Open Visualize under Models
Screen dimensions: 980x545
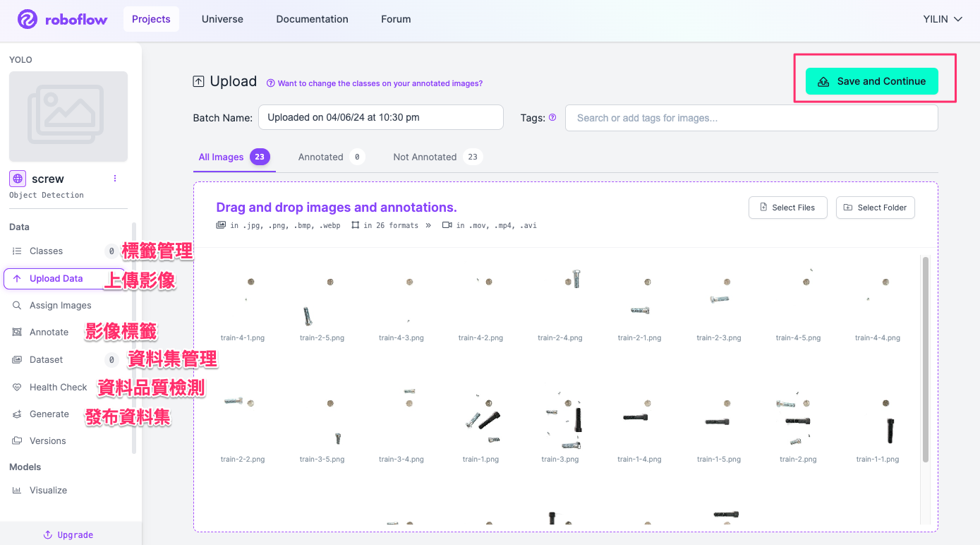[x=48, y=490]
